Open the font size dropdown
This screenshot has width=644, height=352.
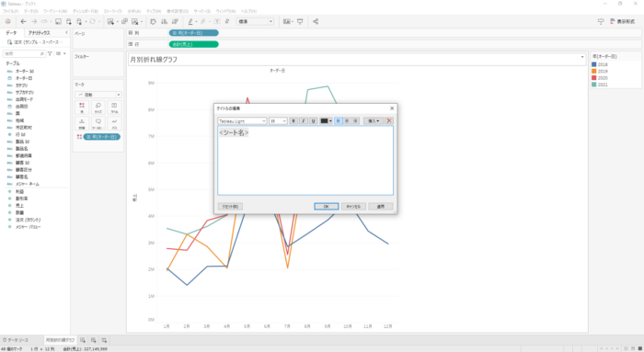(x=278, y=121)
